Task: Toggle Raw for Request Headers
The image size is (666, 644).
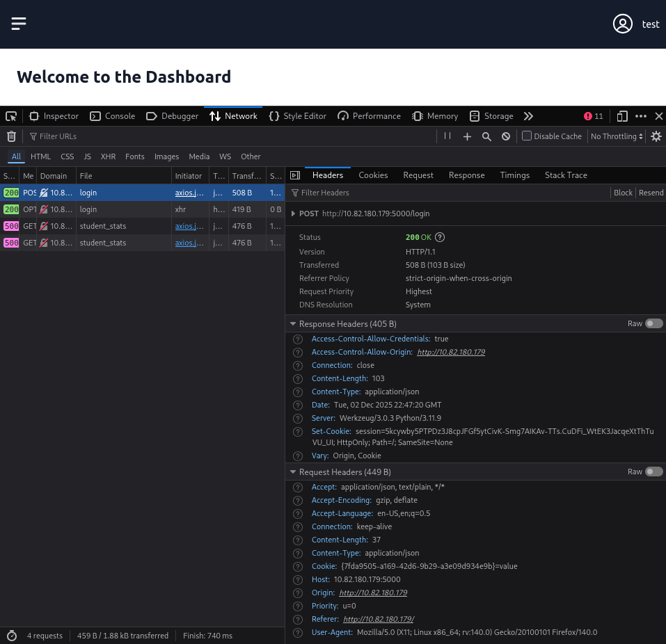Action: (653, 472)
